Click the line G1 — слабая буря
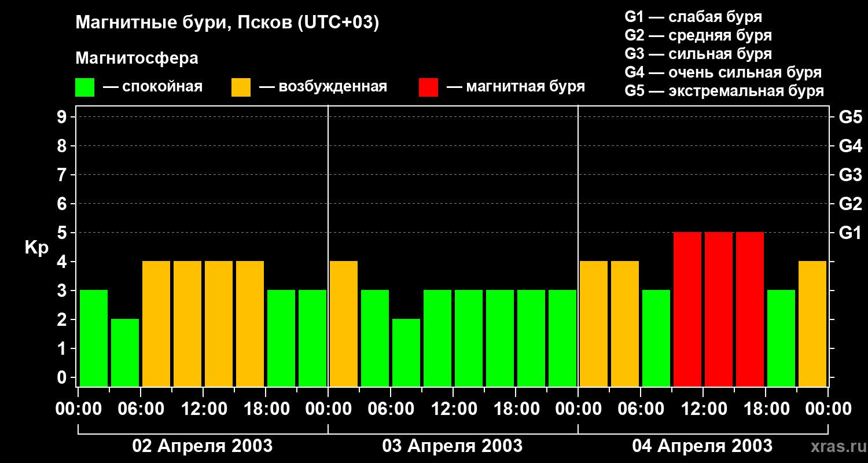 click(x=693, y=16)
